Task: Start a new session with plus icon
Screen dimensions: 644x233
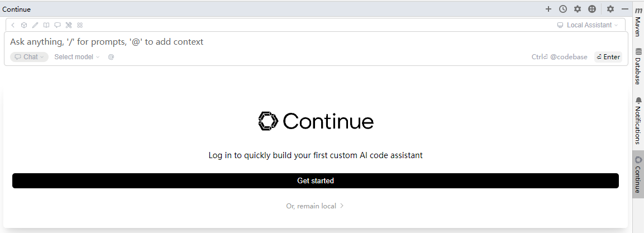Action: point(548,9)
